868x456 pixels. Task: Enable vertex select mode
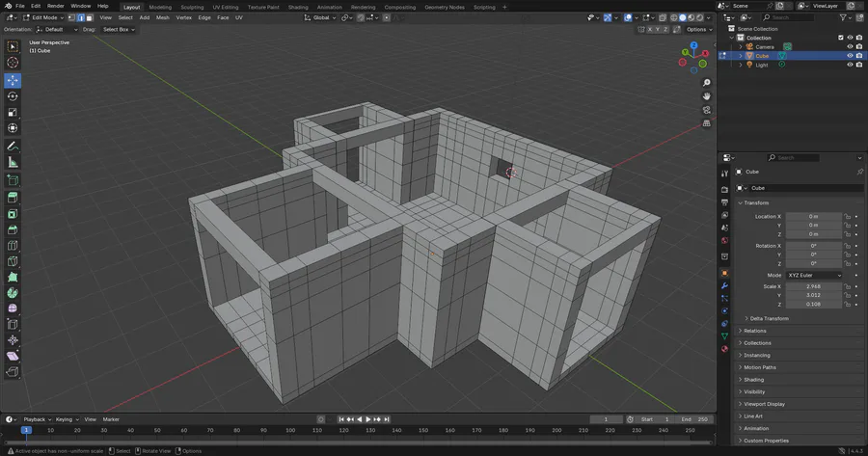72,17
